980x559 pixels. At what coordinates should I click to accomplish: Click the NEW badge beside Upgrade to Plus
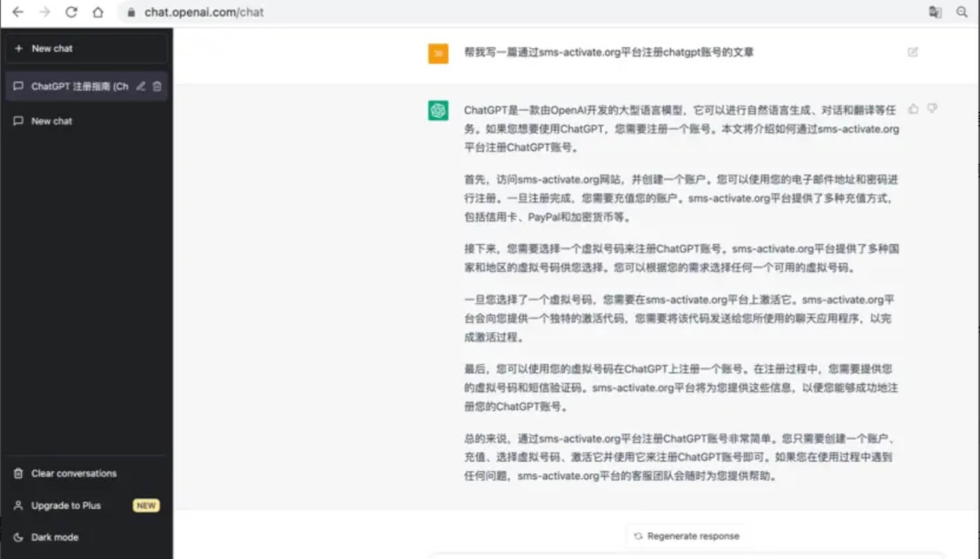point(146,505)
